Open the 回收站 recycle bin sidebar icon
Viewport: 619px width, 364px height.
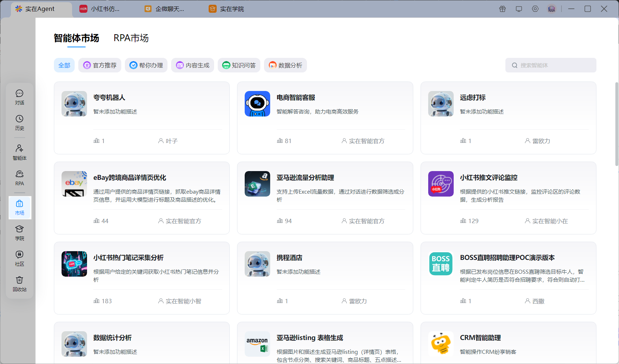pos(20,284)
